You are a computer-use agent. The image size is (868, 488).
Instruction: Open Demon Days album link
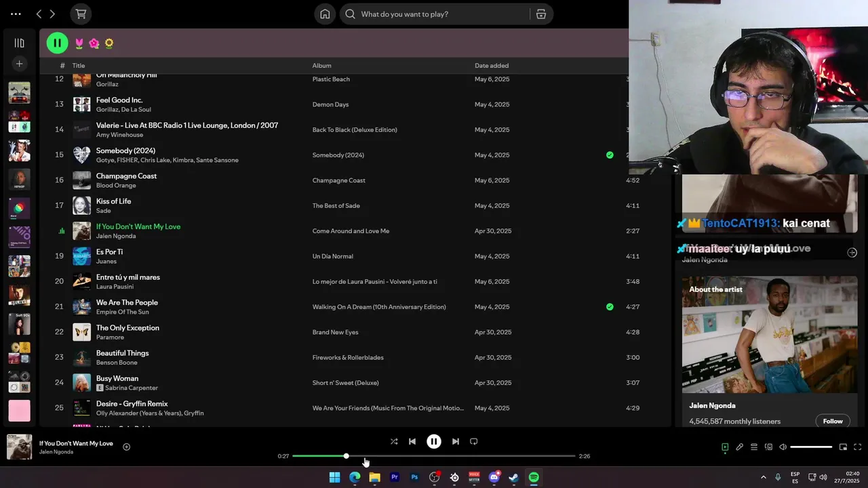(x=330, y=104)
